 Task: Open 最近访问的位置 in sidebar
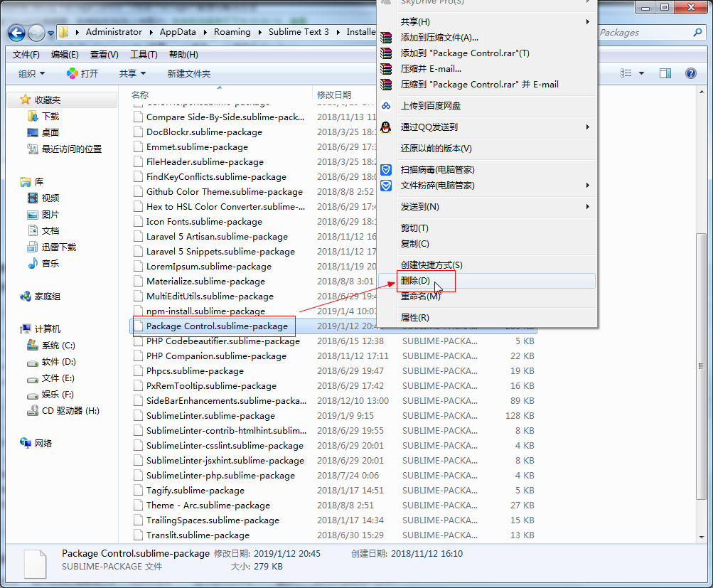71,149
